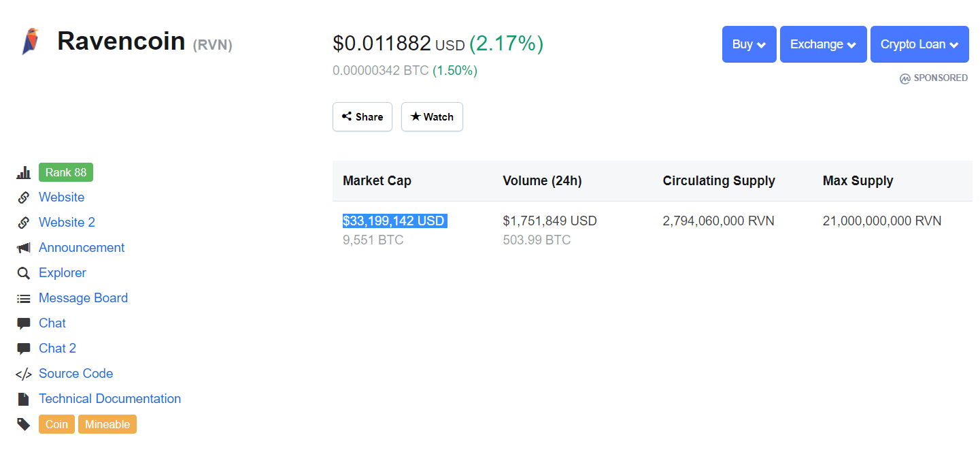
Task: Click the document icon beside Technical Documentation
Action: (x=24, y=399)
